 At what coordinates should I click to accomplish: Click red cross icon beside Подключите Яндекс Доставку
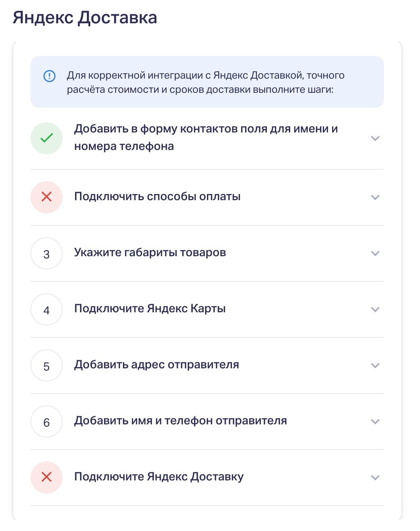tap(47, 477)
